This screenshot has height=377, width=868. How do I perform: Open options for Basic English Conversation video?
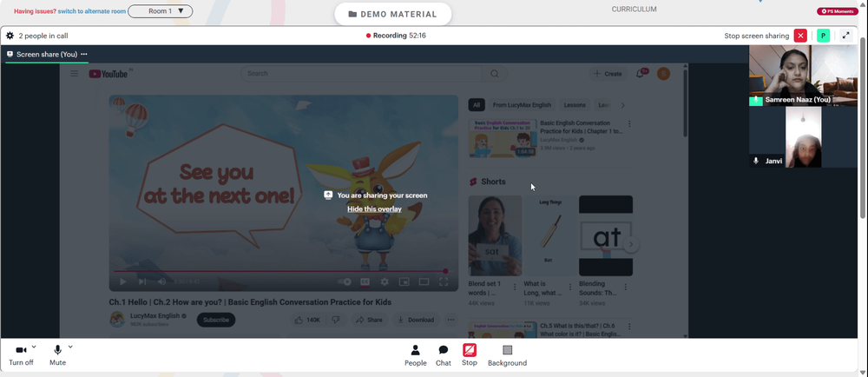click(x=628, y=124)
